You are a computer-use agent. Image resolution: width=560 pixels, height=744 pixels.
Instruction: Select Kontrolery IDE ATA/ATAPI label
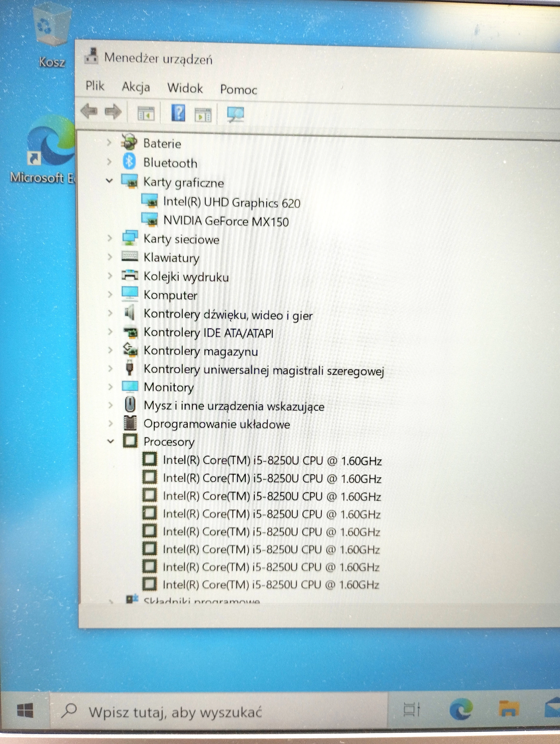tap(208, 333)
